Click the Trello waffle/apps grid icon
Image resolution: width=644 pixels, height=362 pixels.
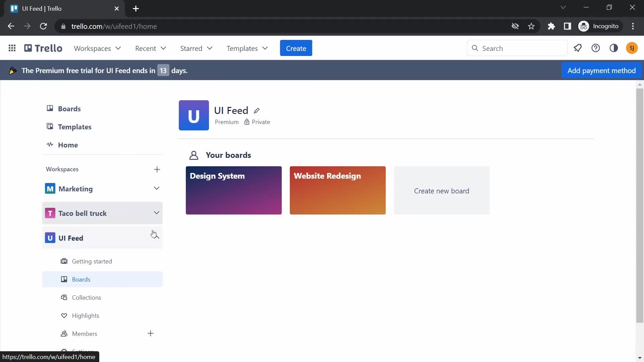tap(12, 48)
